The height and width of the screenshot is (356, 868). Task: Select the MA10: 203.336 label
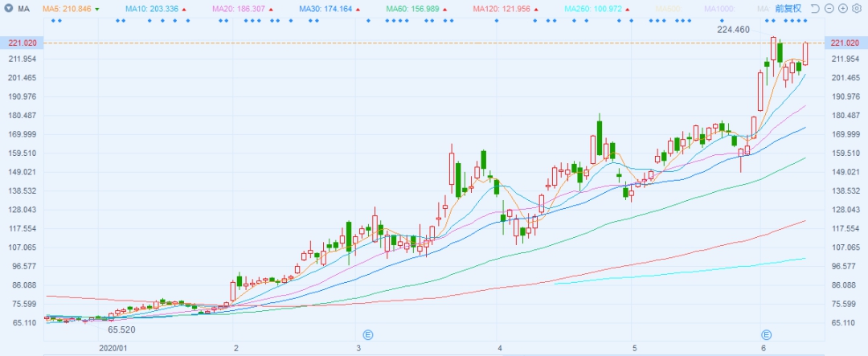click(151, 9)
